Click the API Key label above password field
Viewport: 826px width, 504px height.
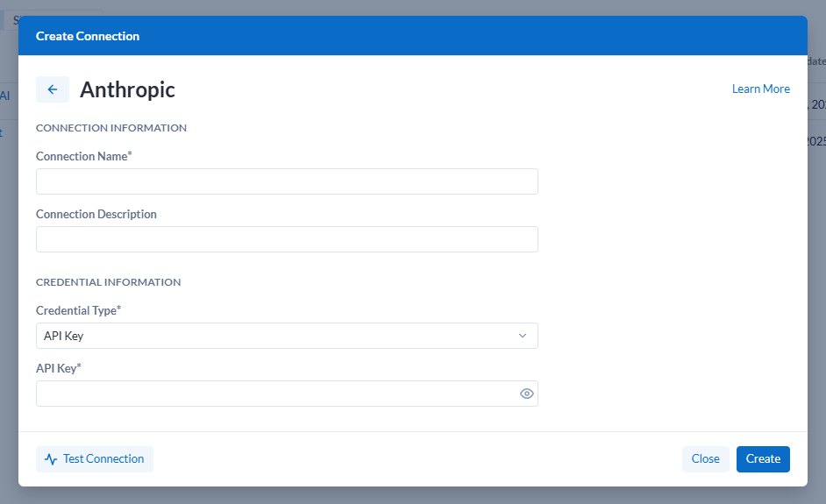click(x=58, y=368)
